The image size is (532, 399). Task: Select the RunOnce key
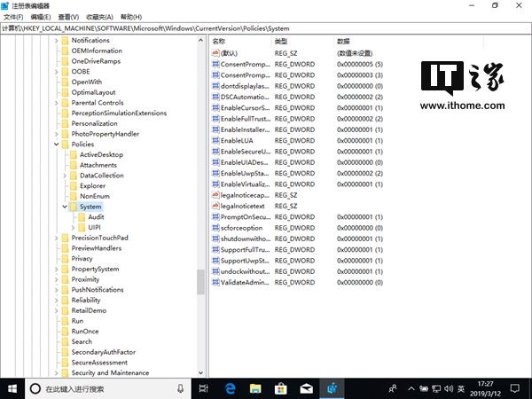tap(85, 332)
